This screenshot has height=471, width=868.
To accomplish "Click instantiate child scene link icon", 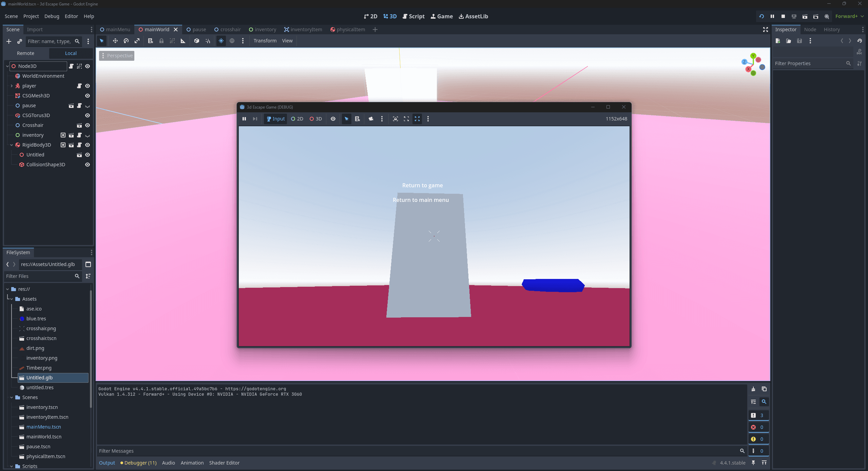I will click(x=20, y=41).
